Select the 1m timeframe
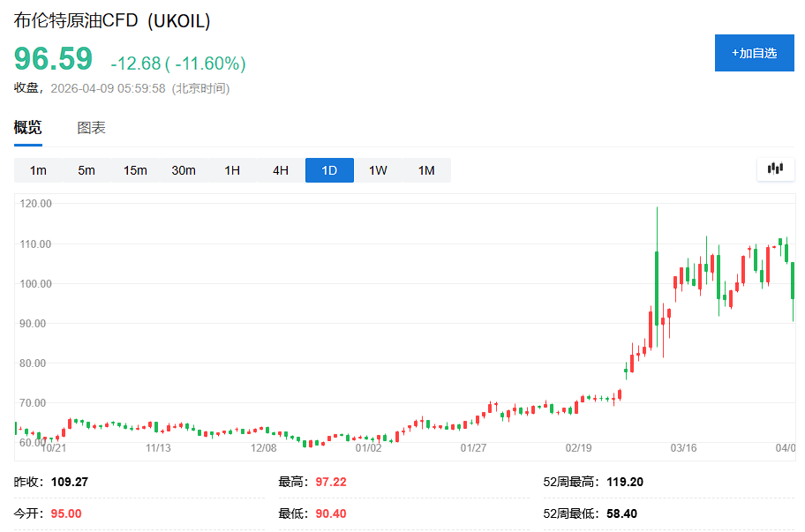 [38, 170]
